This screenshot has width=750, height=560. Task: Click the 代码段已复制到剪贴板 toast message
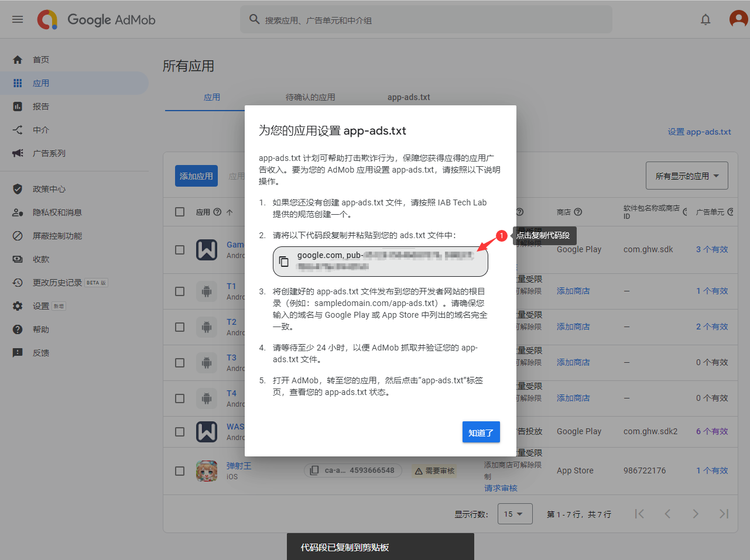pos(381,547)
